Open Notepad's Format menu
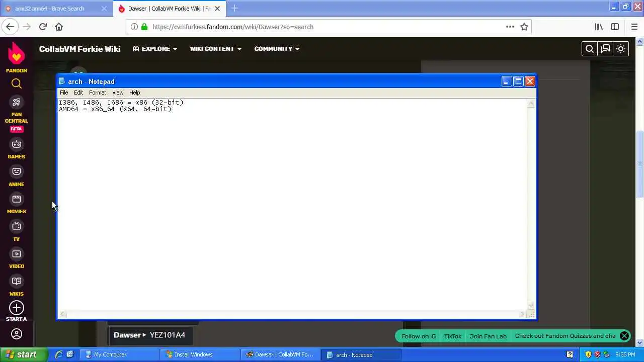Image resolution: width=644 pixels, height=362 pixels. click(x=98, y=93)
